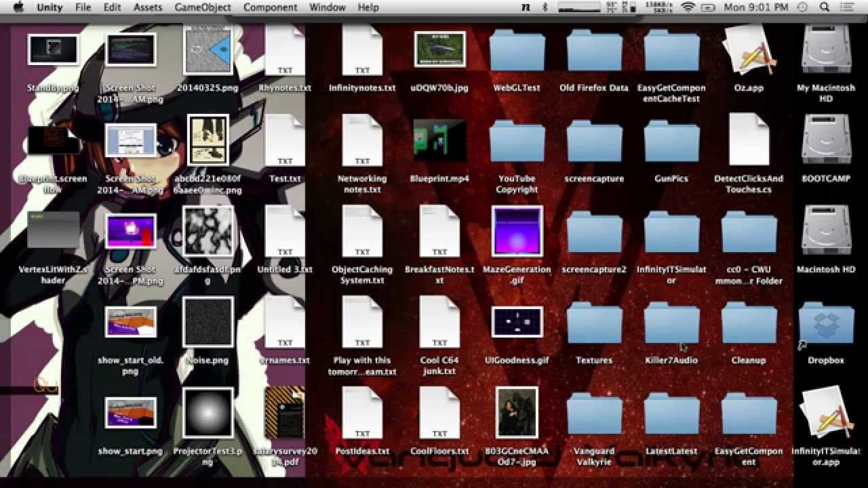868x488 pixels.
Task: Select the LatestLatest folder
Action: (x=671, y=413)
